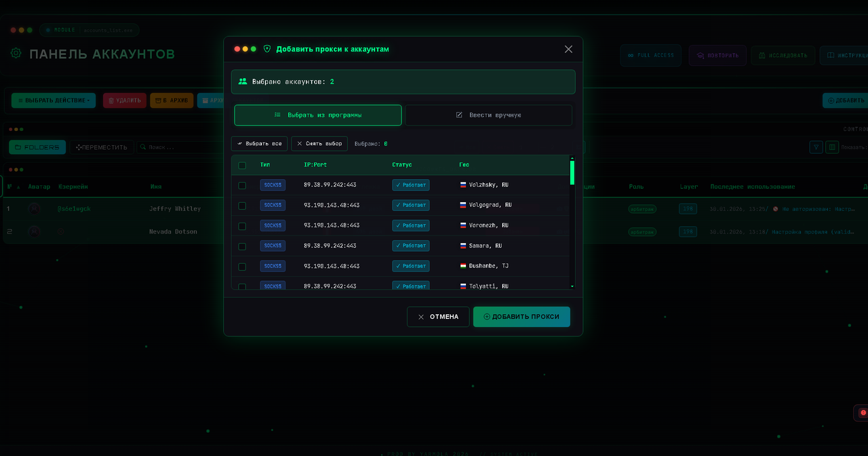Click the gear icon beside ПАНЕЛЬ АККАУНТОВ

16,54
